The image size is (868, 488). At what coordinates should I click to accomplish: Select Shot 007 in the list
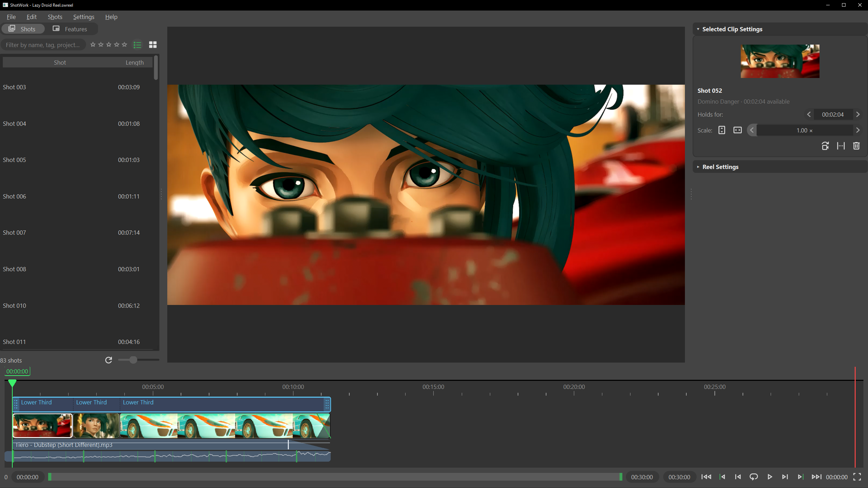[x=78, y=233]
